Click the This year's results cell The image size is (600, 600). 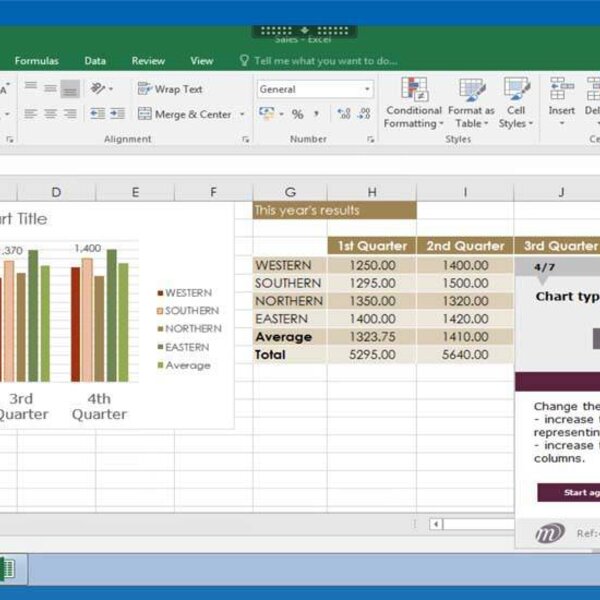(334, 210)
